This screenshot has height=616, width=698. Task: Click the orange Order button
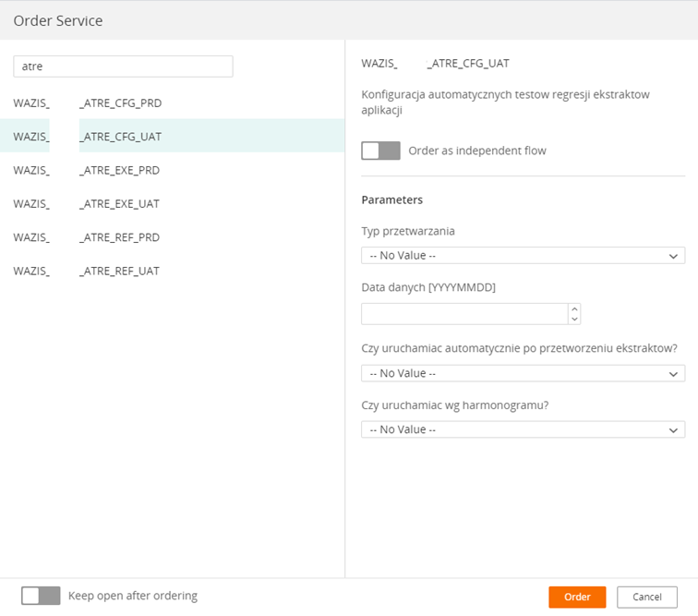tap(577, 597)
